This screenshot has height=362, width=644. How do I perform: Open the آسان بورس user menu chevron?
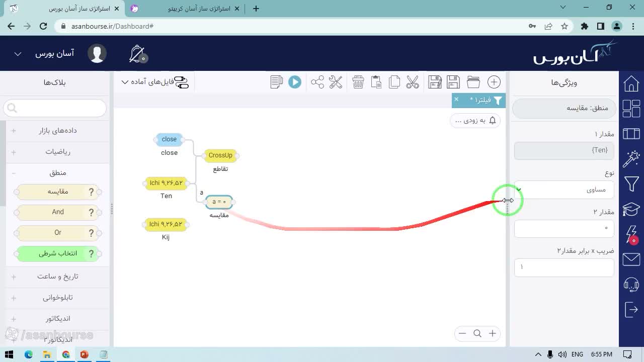pos(18,54)
